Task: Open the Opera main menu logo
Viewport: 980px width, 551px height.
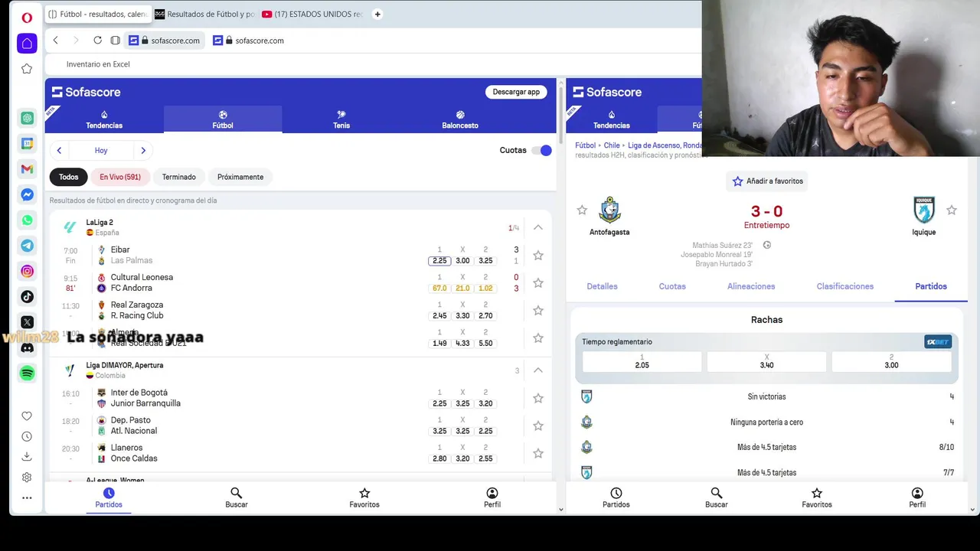Action: 27,18
